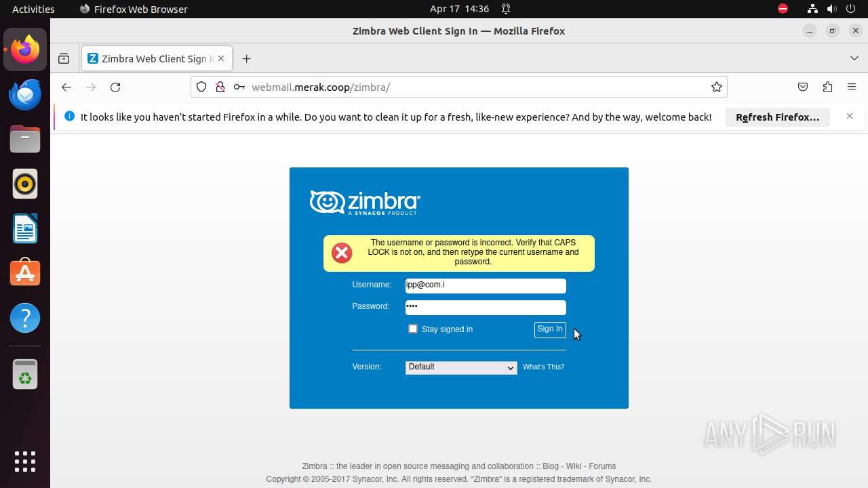This screenshot has height=488, width=868.
Task: Click the info icon in notification bar
Action: pyautogui.click(x=69, y=117)
